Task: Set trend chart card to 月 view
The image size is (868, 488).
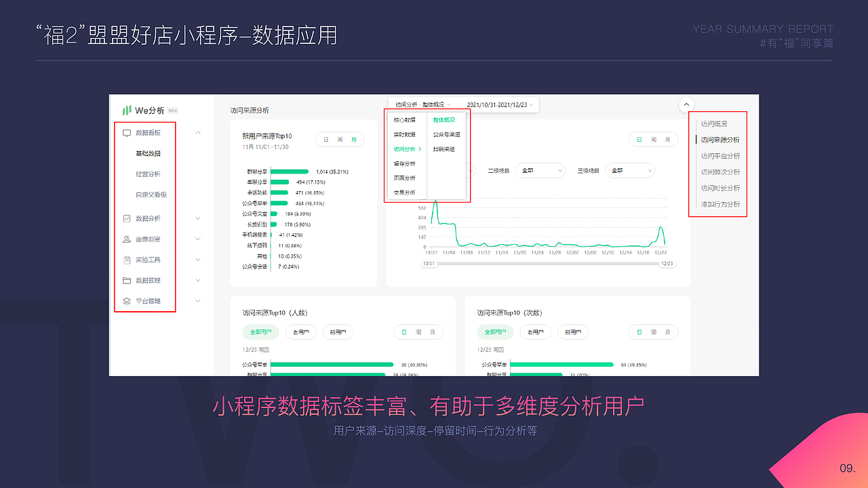Action: click(667, 140)
